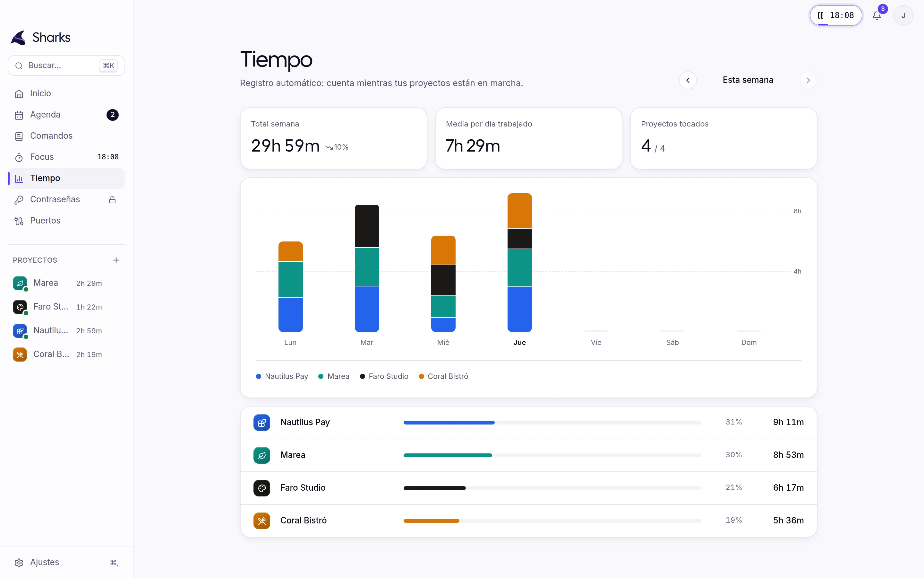
Task: Click the Jue bar in the chart
Action: pos(520,263)
